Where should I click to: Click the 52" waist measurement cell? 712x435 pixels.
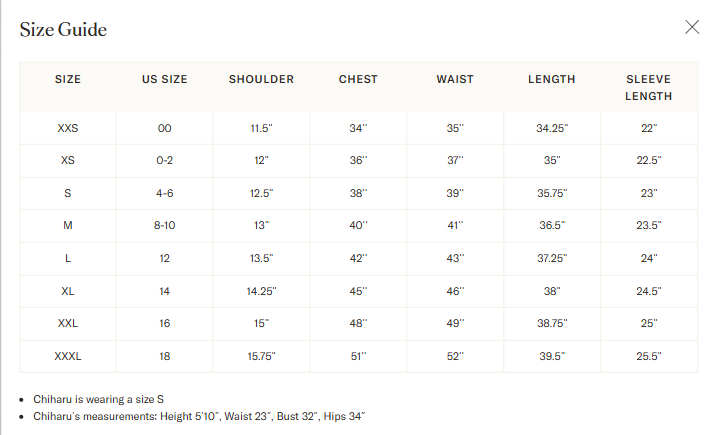click(455, 356)
